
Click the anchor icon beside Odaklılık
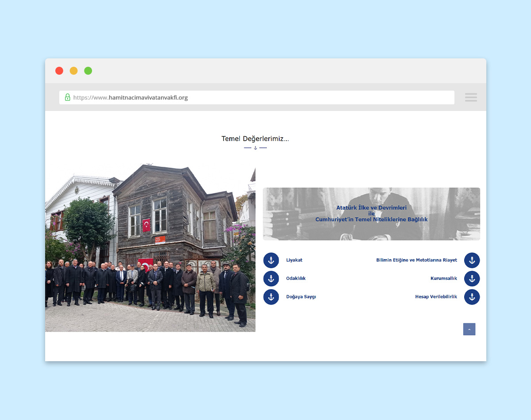pos(271,279)
